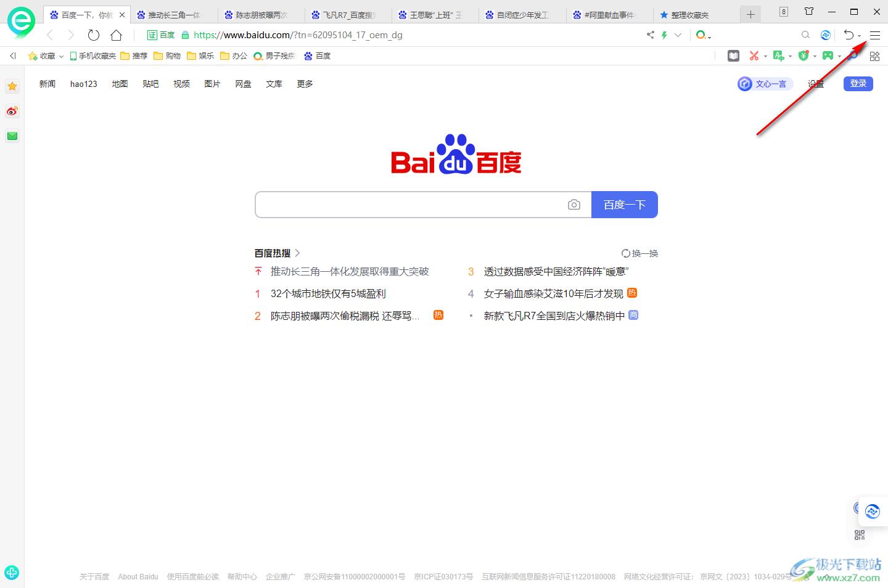Open the browser main menu (hamburger icon)
The width and height of the screenshot is (888, 588).
point(874,35)
